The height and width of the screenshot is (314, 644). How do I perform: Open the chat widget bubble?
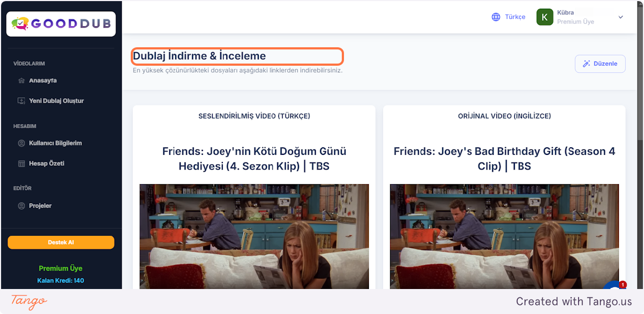[613, 287]
